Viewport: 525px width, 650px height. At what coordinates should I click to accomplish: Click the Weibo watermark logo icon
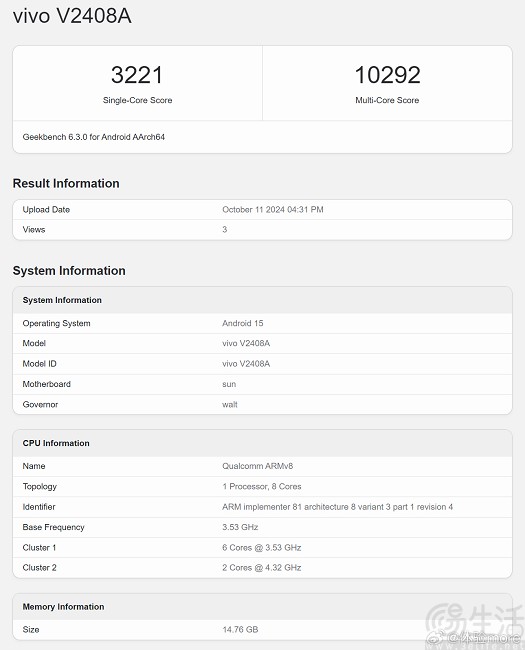click(437, 638)
